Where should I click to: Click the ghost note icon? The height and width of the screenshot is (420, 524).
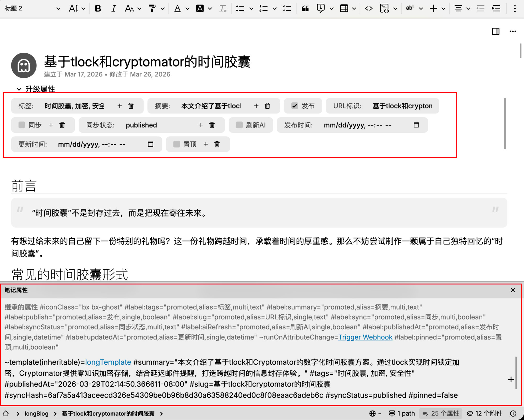coord(24,65)
